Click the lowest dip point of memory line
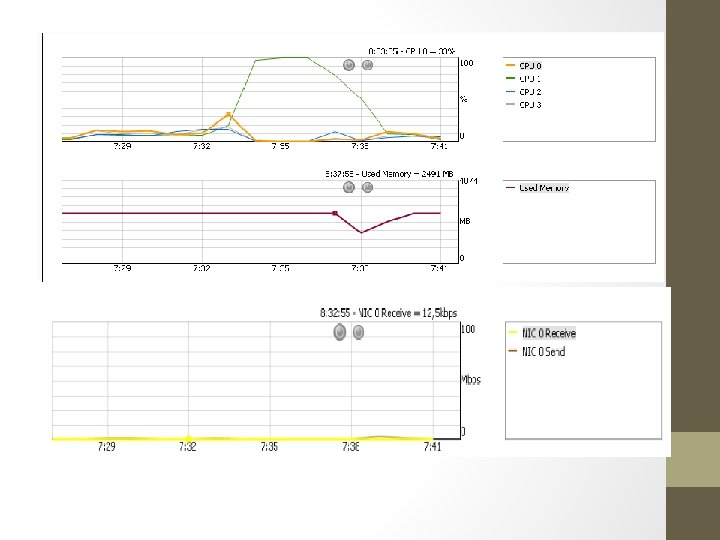Viewport: 720px width, 540px height. pyautogui.click(x=361, y=232)
